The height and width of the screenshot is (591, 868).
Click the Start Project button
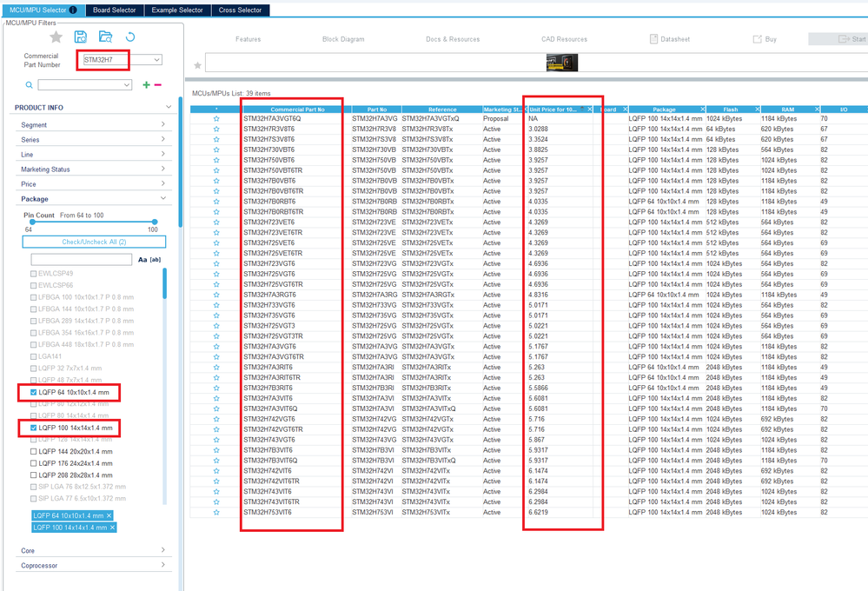coord(838,39)
